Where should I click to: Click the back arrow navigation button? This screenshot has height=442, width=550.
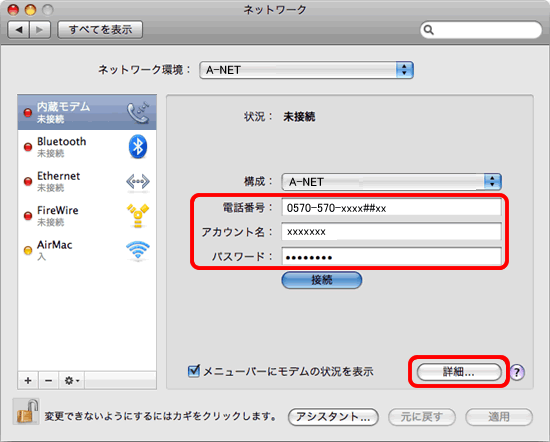(x=19, y=30)
